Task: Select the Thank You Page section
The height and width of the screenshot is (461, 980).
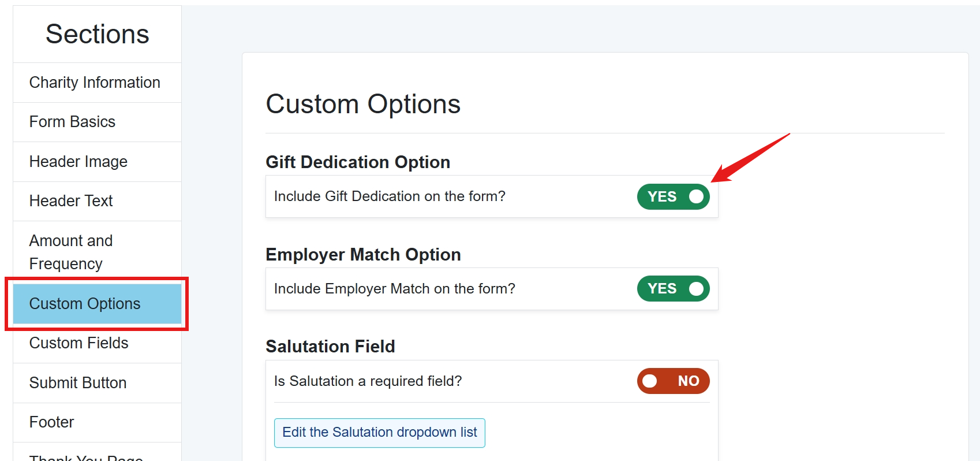Action: 86,456
